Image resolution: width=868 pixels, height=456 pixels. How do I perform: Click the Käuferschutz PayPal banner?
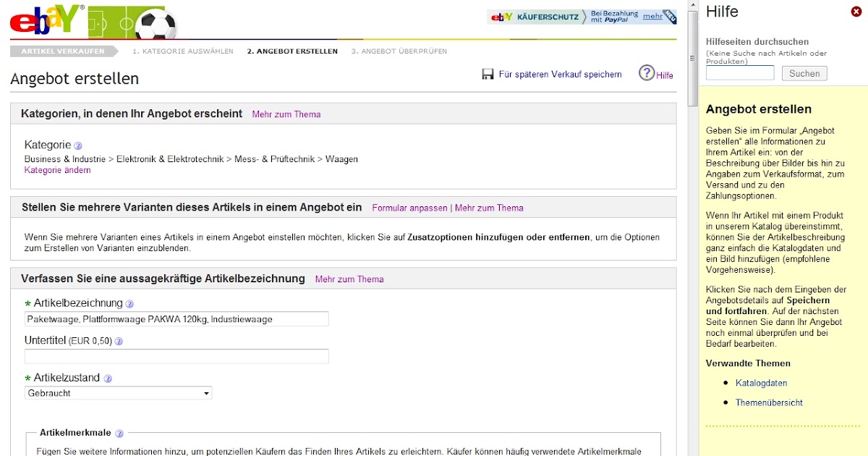click(582, 17)
